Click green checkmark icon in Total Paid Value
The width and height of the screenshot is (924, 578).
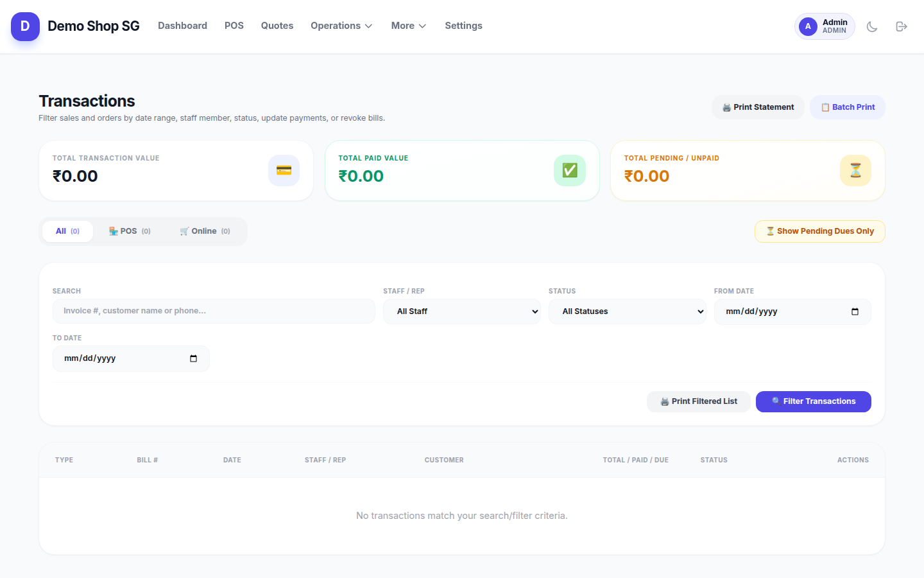[570, 170]
